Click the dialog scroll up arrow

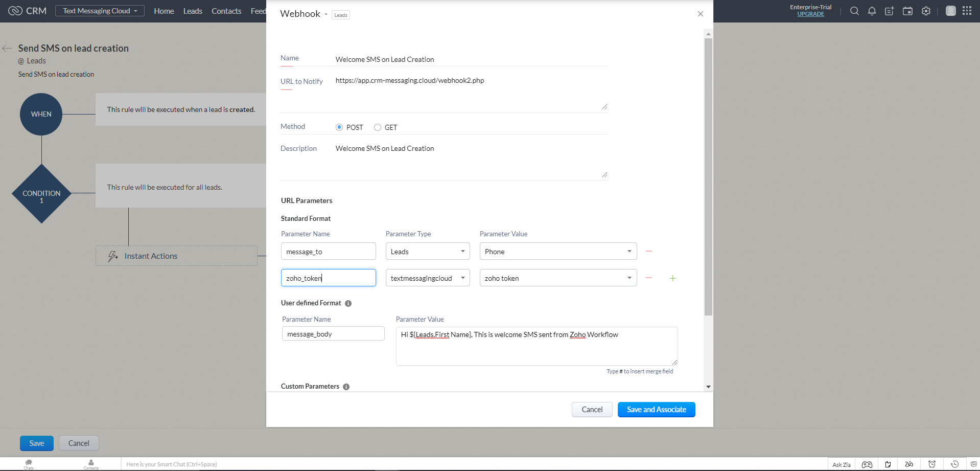coord(708,34)
